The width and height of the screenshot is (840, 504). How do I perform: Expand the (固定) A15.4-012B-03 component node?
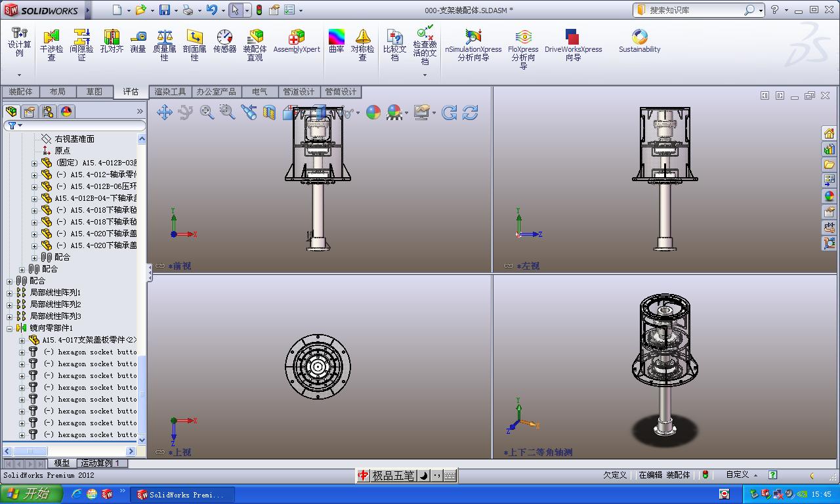pos(35,163)
